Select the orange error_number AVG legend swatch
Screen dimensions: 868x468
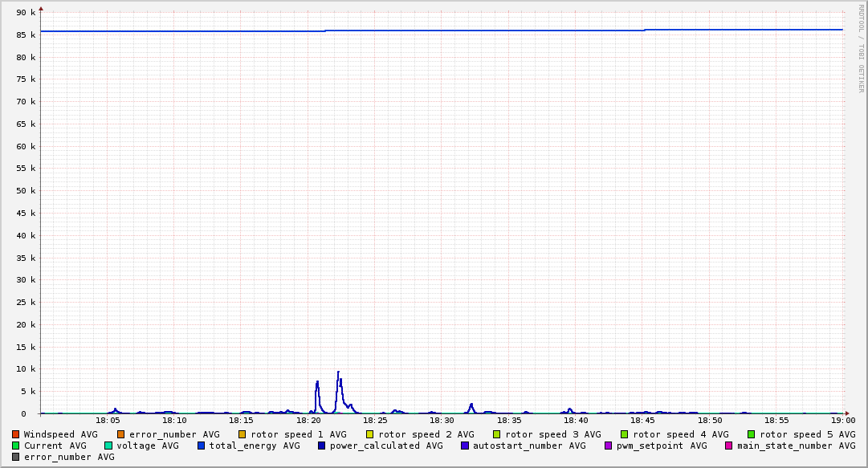click(121, 434)
